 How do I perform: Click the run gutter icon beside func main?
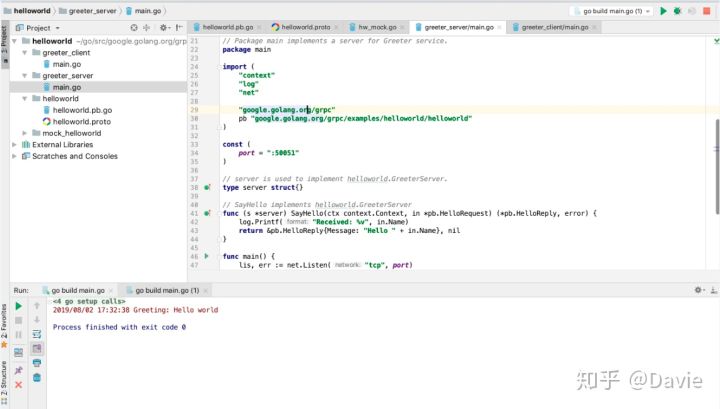point(207,256)
